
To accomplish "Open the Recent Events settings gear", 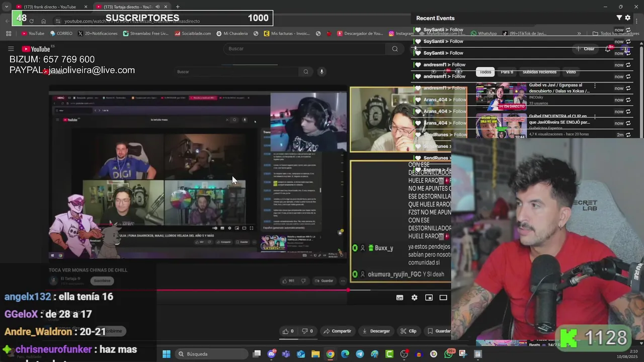I will 627,18.
